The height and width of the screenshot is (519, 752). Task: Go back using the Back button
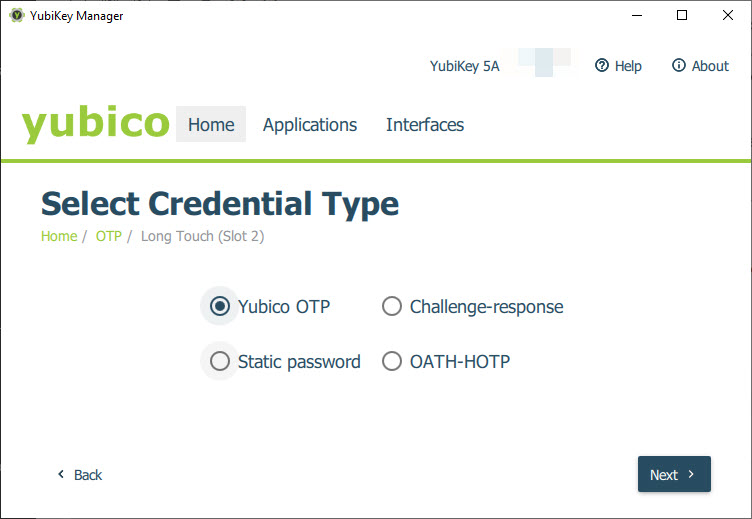click(x=80, y=474)
